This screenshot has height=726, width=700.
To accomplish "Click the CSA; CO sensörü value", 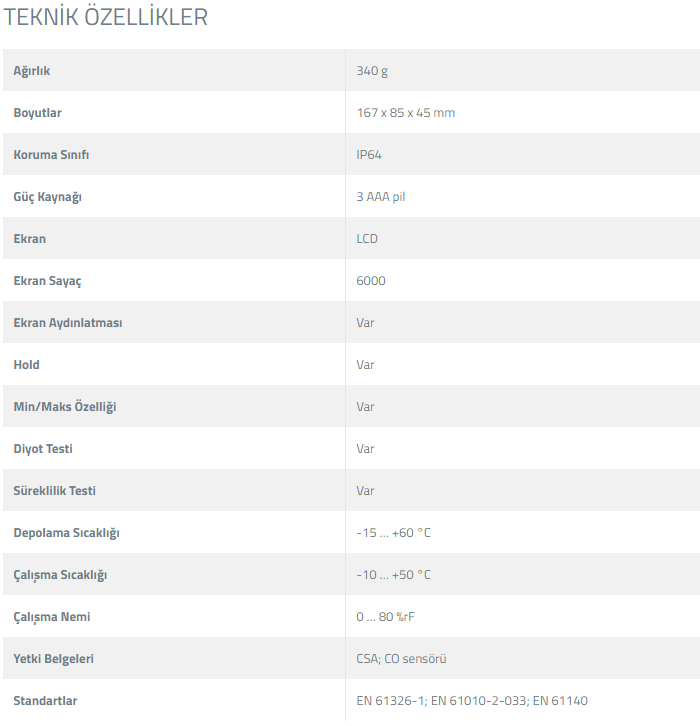I will 401,659.
